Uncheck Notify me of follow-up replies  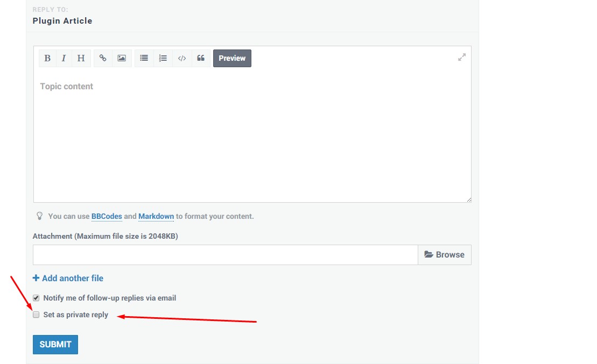36,298
